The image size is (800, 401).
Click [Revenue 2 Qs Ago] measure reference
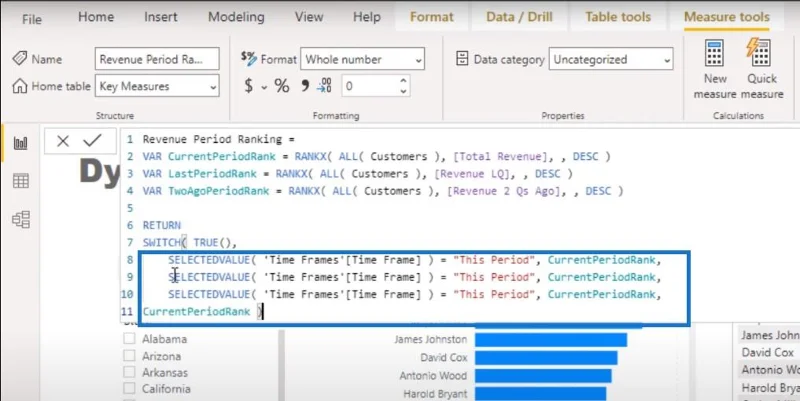click(x=504, y=191)
